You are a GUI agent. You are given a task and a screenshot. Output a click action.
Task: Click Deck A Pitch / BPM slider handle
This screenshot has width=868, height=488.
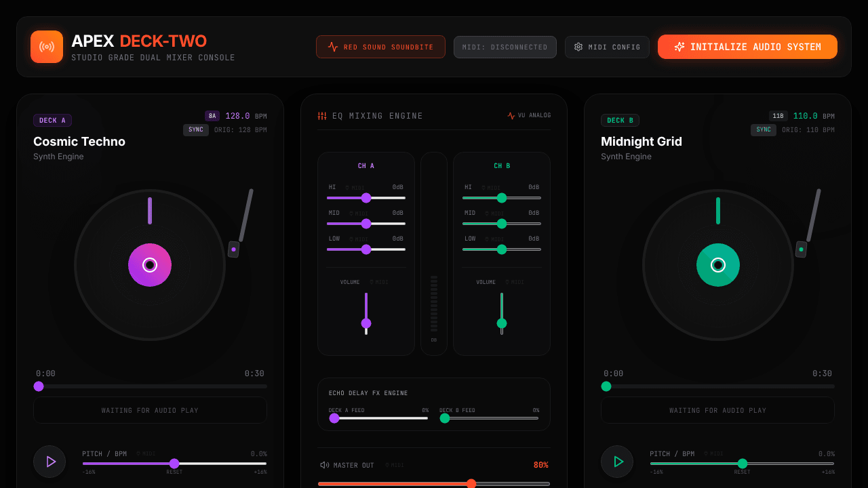point(174,464)
